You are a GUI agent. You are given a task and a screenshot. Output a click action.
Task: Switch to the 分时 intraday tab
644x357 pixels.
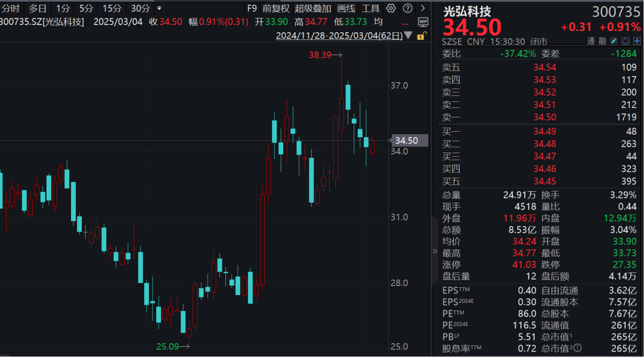(x=11, y=8)
